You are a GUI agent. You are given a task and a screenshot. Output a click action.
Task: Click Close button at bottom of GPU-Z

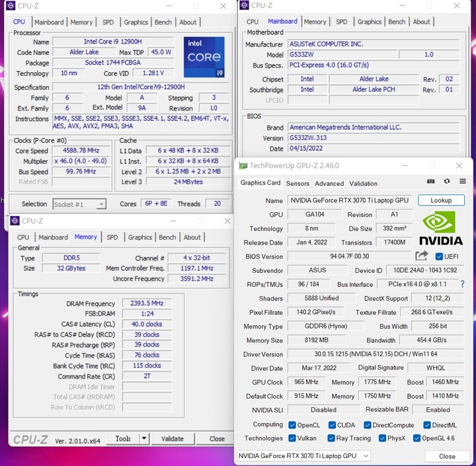447,456
